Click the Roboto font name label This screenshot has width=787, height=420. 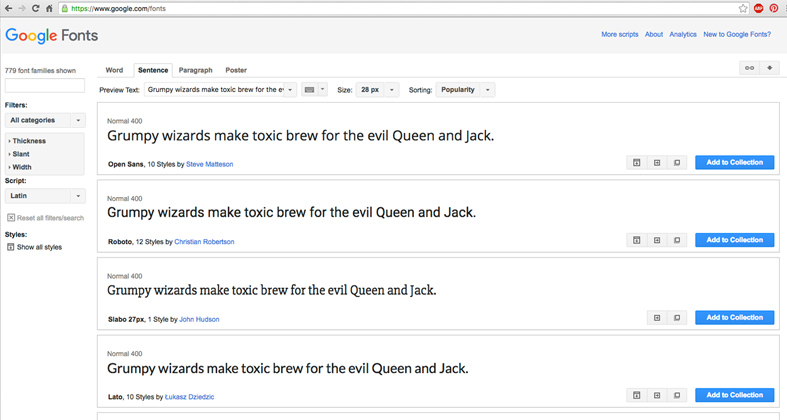pyautogui.click(x=120, y=242)
